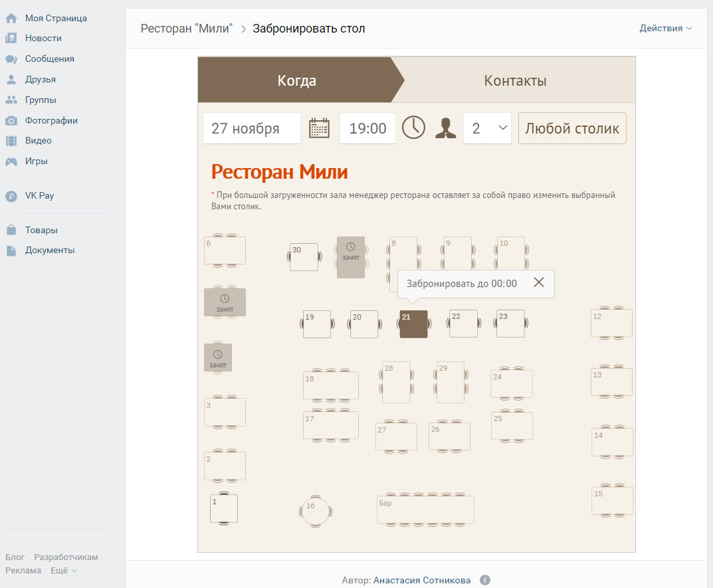Image resolution: width=713 pixels, height=588 pixels.
Task: Close the 'Забронировать до 00:00' popup
Action: (x=539, y=283)
